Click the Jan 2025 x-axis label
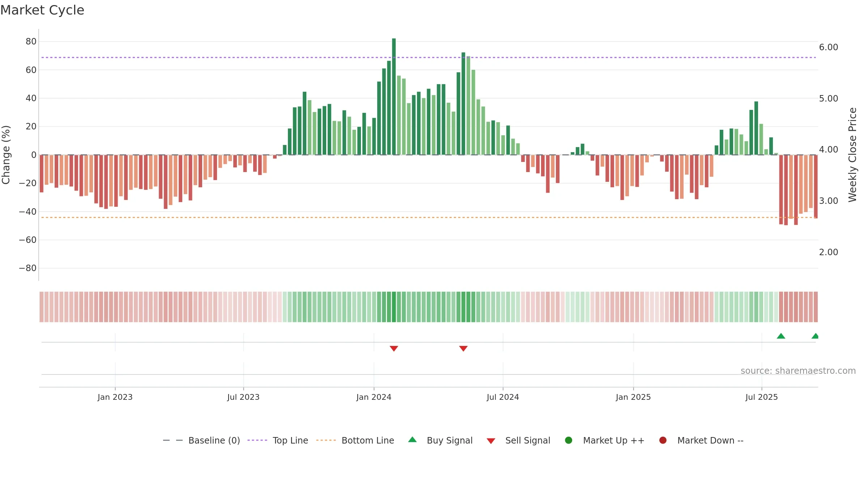Viewport: 868px width, 488px height. (x=633, y=397)
